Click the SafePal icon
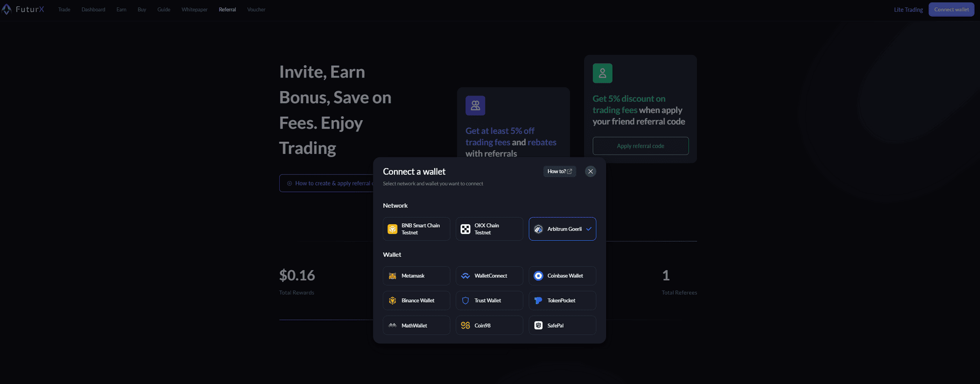Image resolution: width=980 pixels, height=384 pixels. point(539,325)
